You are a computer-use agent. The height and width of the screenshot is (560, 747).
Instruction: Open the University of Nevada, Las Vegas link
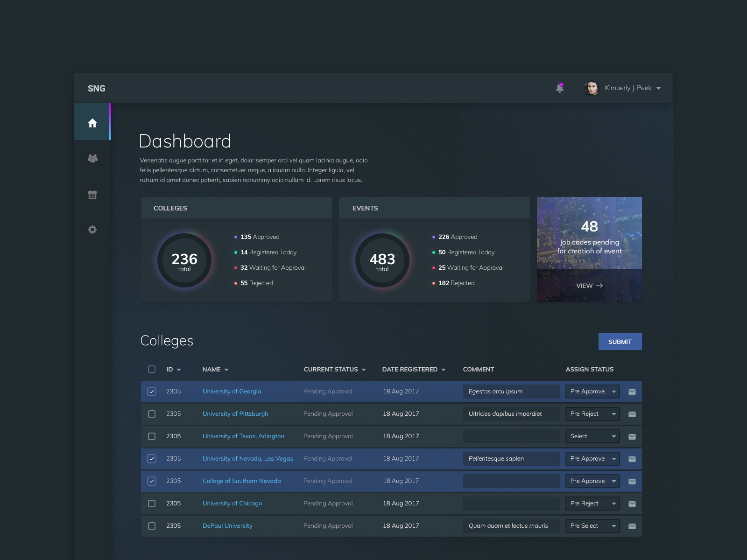click(247, 459)
